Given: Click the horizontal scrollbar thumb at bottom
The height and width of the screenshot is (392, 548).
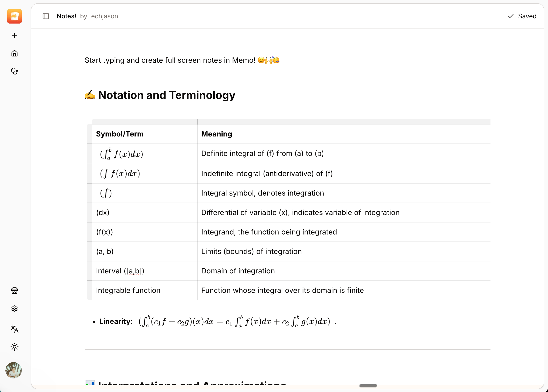Looking at the screenshot, I should 368,385.
